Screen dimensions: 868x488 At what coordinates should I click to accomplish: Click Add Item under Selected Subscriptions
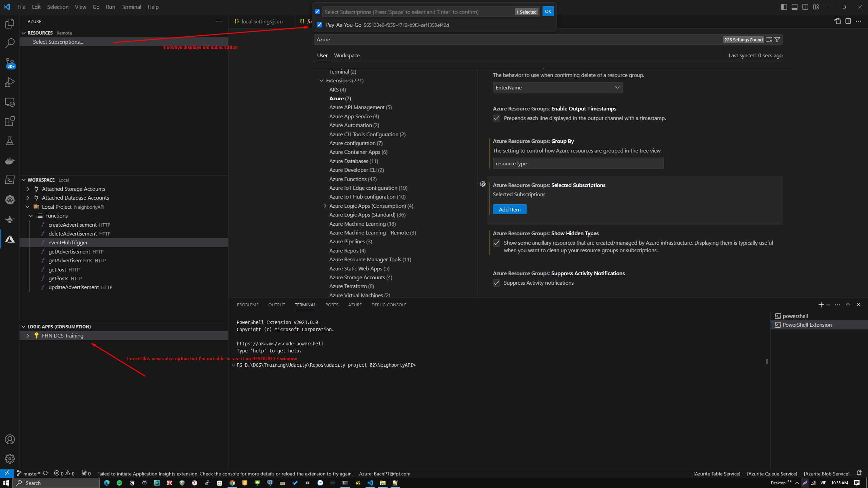click(x=510, y=209)
